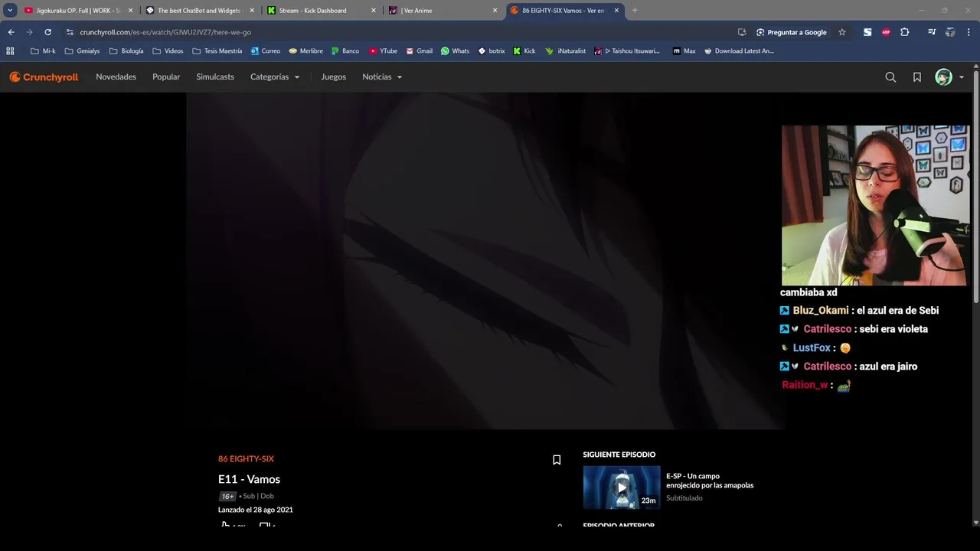
Task: Click the address bar URL
Action: point(165,32)
